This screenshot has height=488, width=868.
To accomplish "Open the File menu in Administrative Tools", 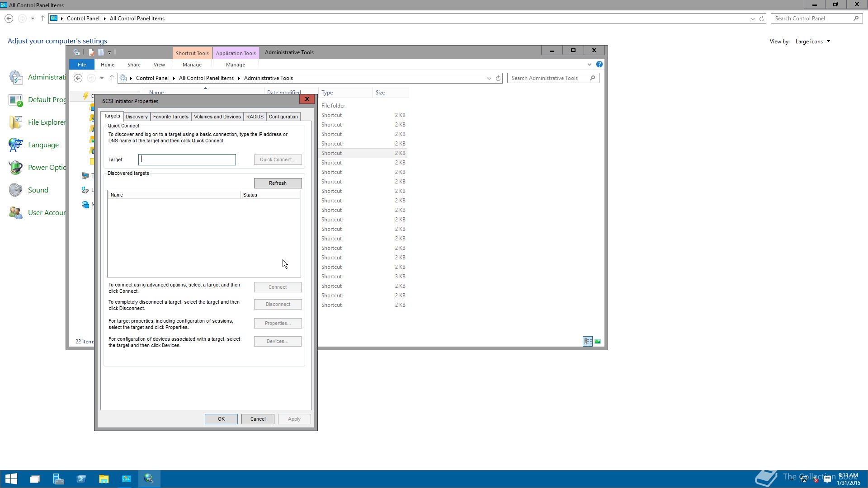I will 82,65.
